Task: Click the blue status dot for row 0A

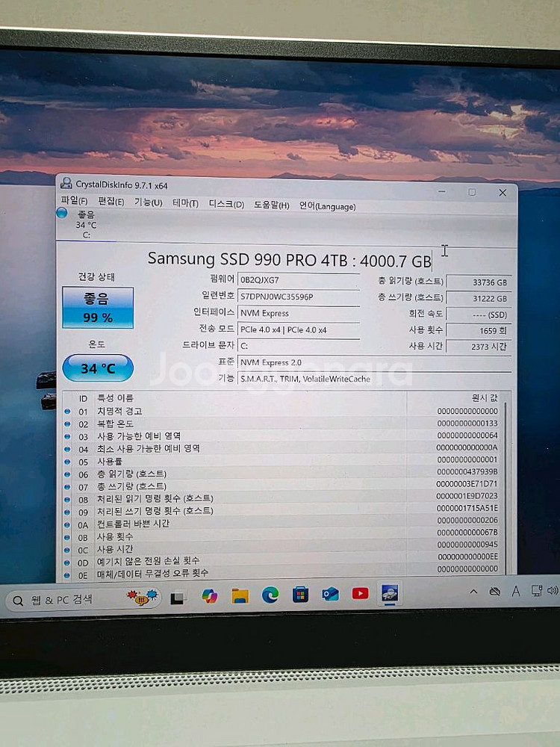Action: pyautogui.click(x=67, y=524)
